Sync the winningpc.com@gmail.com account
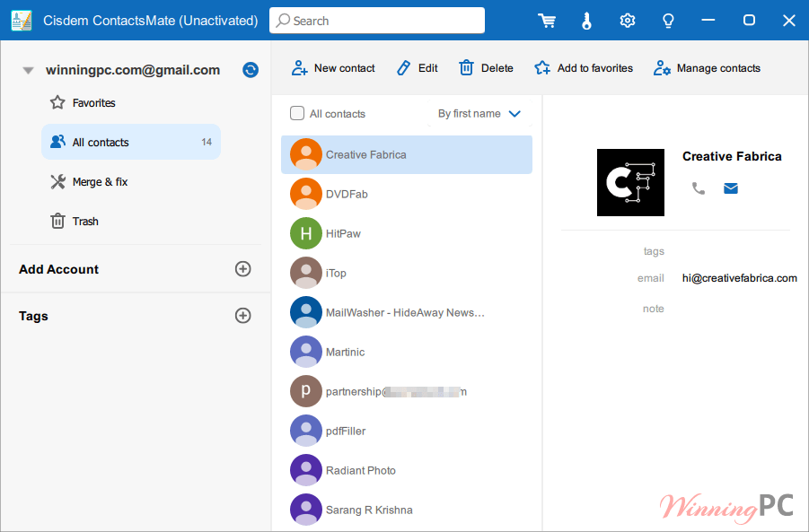Screen dimensions: 809x532 click(251, 70)
